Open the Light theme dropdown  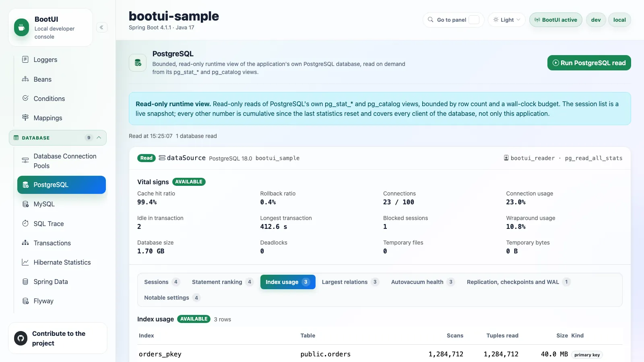[x=507, y=20]
